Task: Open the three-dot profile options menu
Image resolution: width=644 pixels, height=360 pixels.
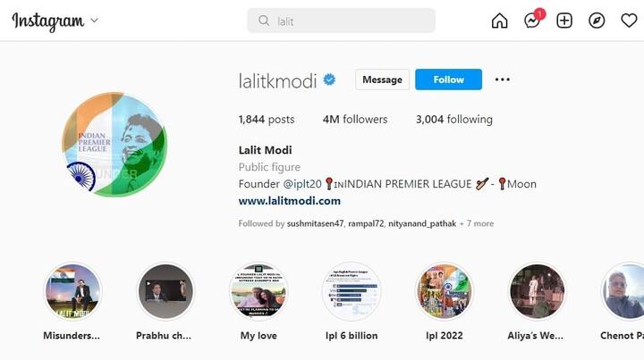Action: tap(503, 80)
